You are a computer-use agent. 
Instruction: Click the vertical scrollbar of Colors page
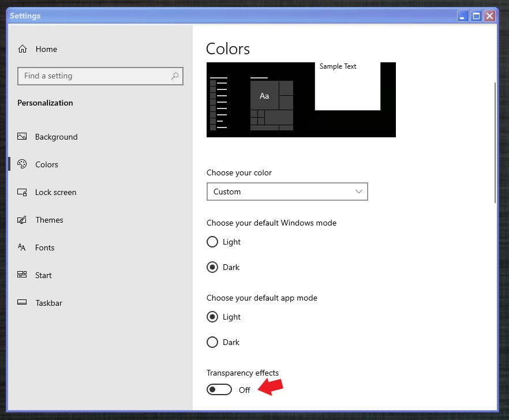tap(495, 144)
